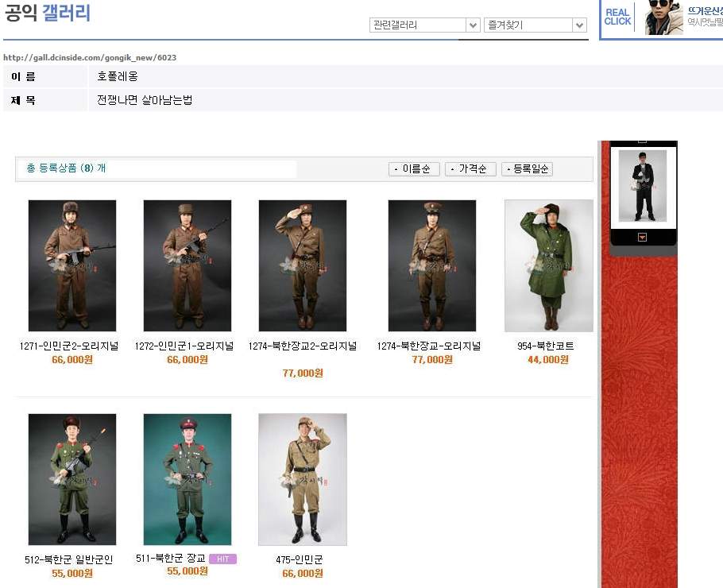Click the 475-인민군 product name link
Image resolution: width=723 pixels, height=588 pixels.
coord(300,559)
